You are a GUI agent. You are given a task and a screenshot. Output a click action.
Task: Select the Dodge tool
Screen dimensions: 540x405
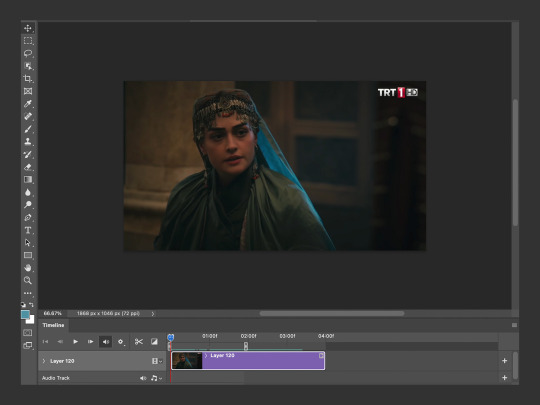(x=28, y=205)
